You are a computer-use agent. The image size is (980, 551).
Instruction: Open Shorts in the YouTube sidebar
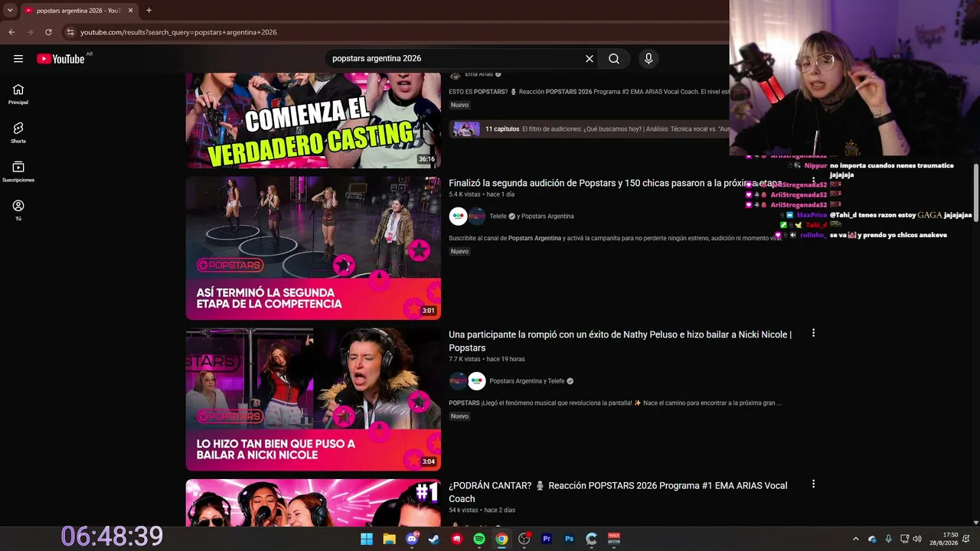[18, 133]
